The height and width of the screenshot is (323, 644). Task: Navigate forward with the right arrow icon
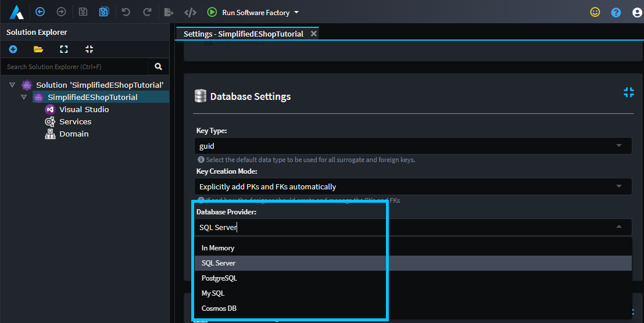point(61,12)
